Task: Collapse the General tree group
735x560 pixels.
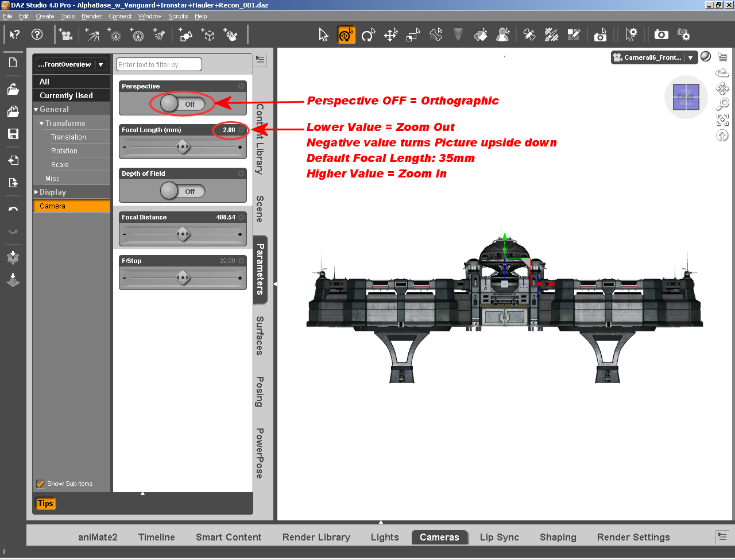Action: click(x=36, y=110)
